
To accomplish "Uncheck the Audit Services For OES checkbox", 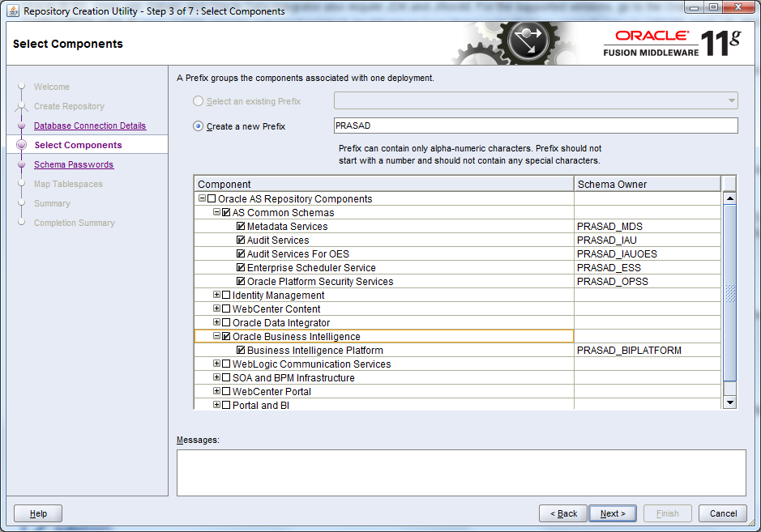I will click(241, 253).
